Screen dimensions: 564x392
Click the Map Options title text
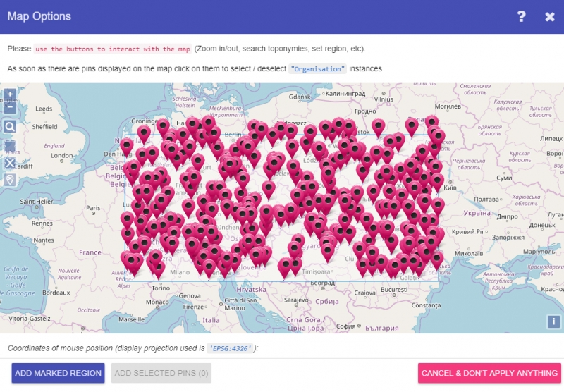point(39,16)
